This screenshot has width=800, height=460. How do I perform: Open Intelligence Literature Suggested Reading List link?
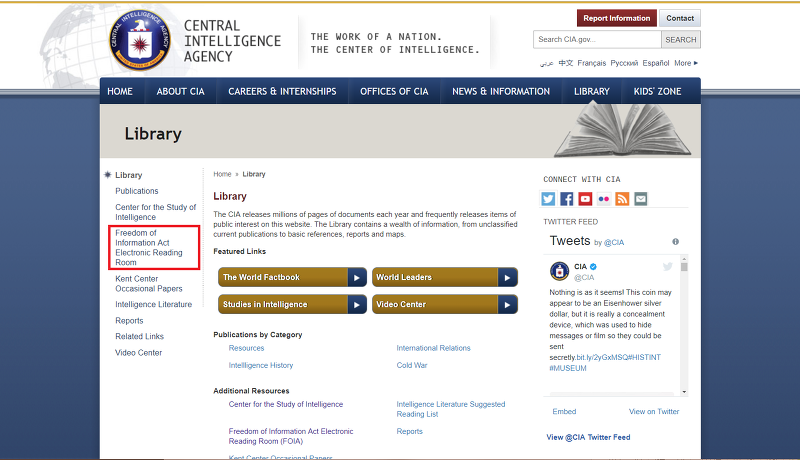pyautogui.click(x=451, y=410)
